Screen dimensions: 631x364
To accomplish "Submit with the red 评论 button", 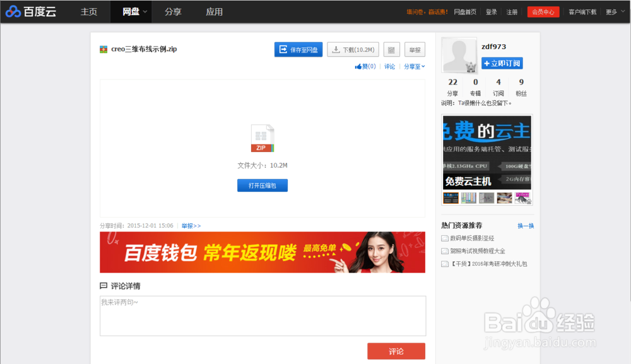I will click(x=396, y=351).
